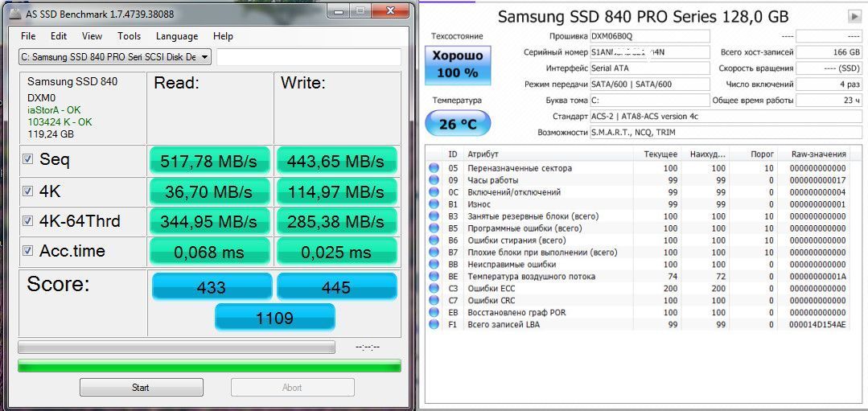868x411 pixels.
Task: Open the Language menu
Action: pos(177,36)
